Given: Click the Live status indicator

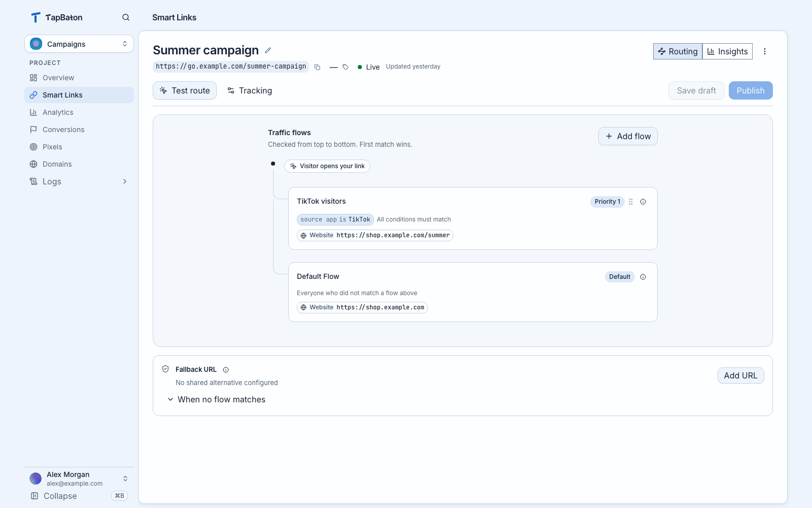Looking at the screenshot, I should point(368,67).
